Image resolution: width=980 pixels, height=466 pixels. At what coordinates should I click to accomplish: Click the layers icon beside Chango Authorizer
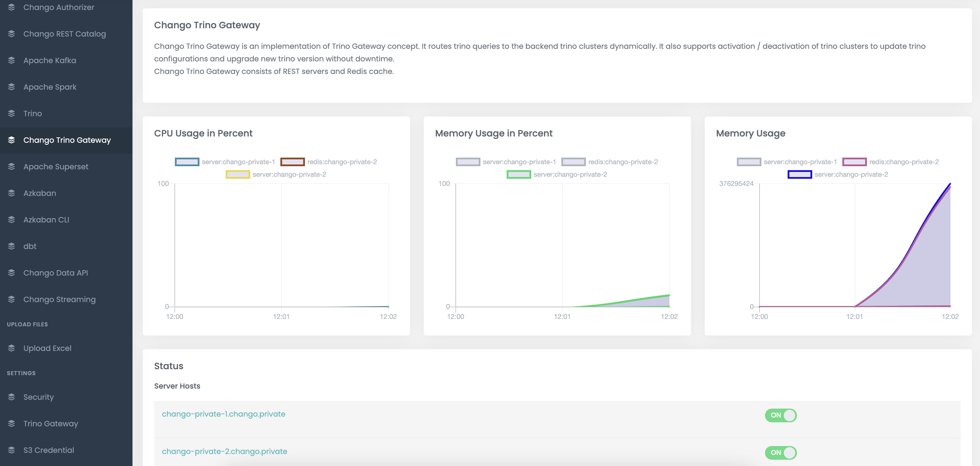pos(11,7)
